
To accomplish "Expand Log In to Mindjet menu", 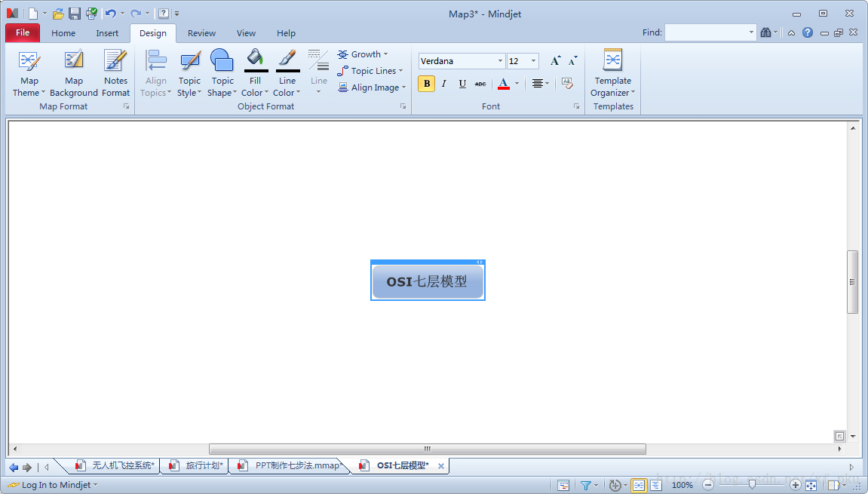I will pos(53,485).
